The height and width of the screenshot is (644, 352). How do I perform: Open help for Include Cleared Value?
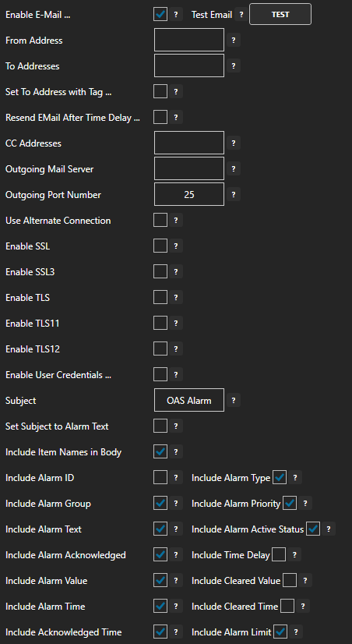(x=304, y=581)
